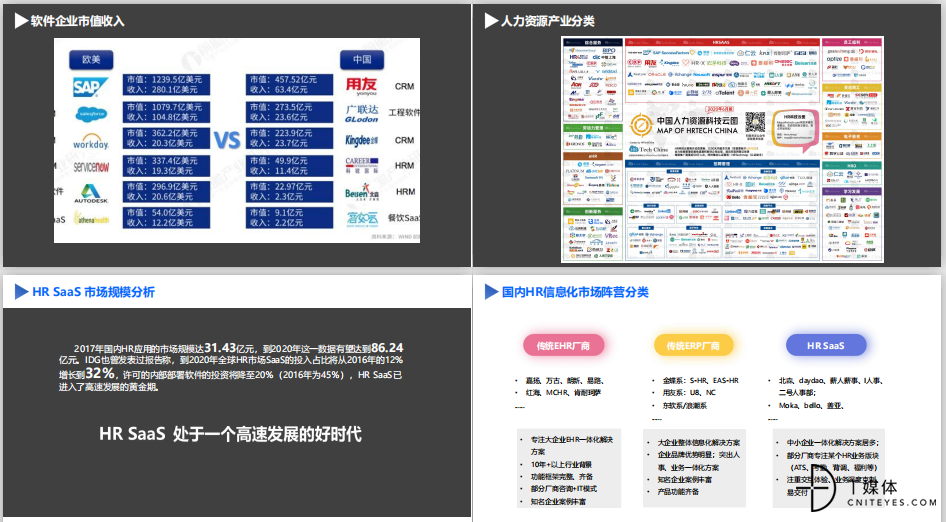Click the 欧美 blue label
The width and height of the screenshot is (946, 522).
91,60
